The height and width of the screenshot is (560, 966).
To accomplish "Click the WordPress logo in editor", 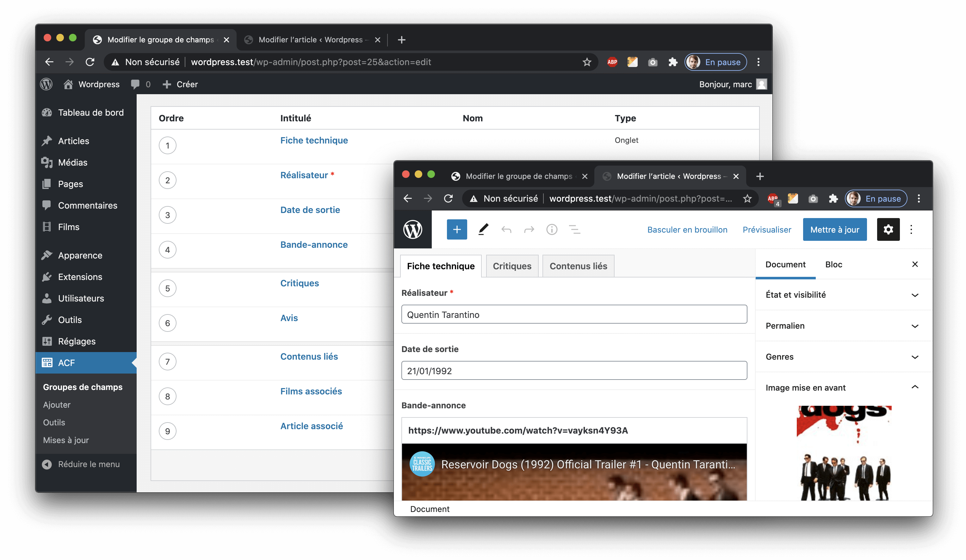I will pos(412,229).
